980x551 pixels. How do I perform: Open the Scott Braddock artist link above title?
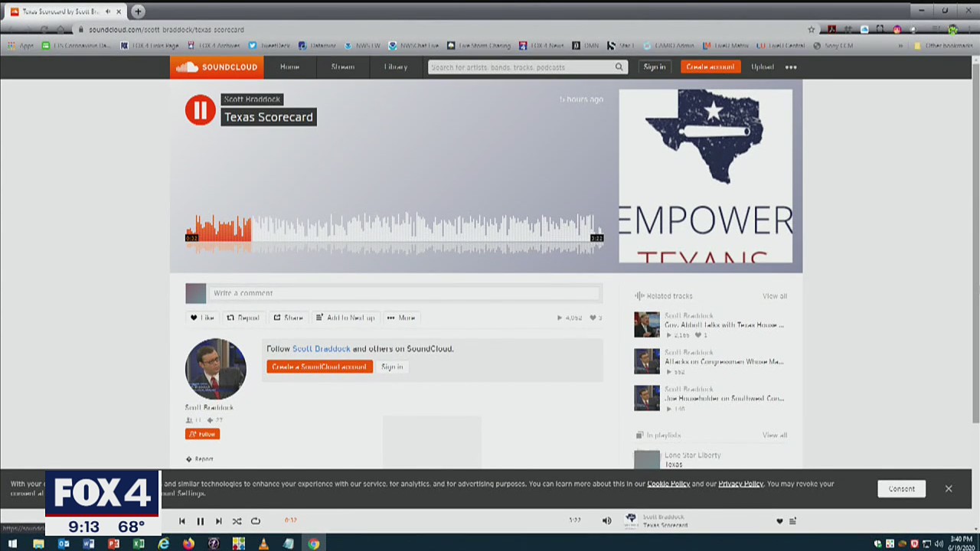(252, 99)
